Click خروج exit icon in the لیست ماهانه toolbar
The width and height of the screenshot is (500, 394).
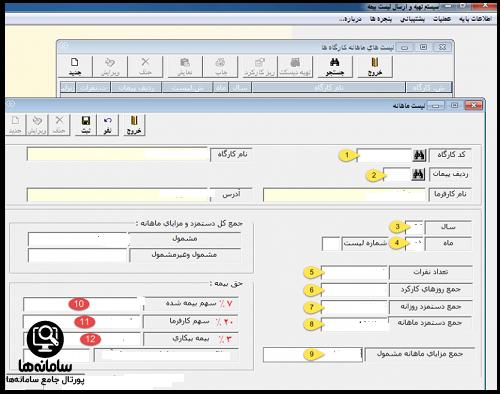(x=134, y=125)
